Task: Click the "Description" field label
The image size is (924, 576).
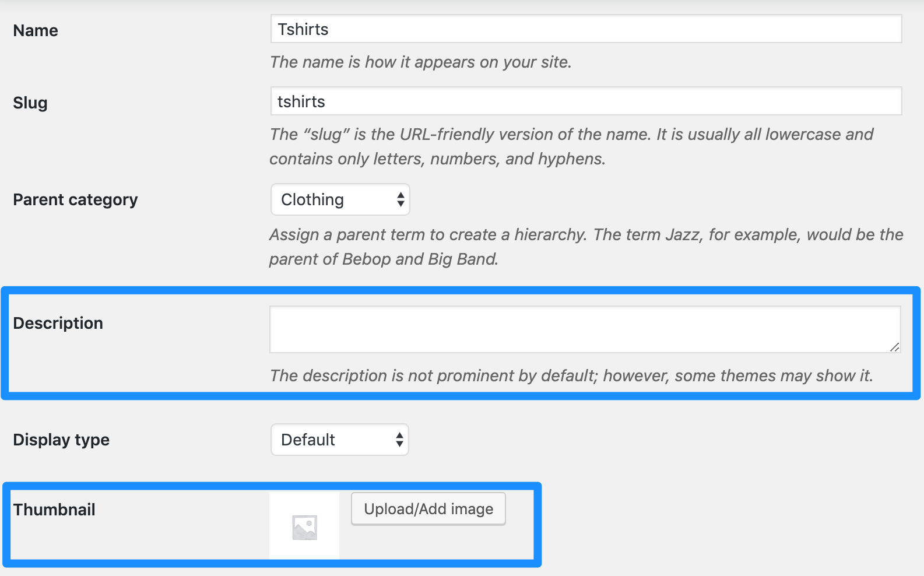Action: point(58,324)
